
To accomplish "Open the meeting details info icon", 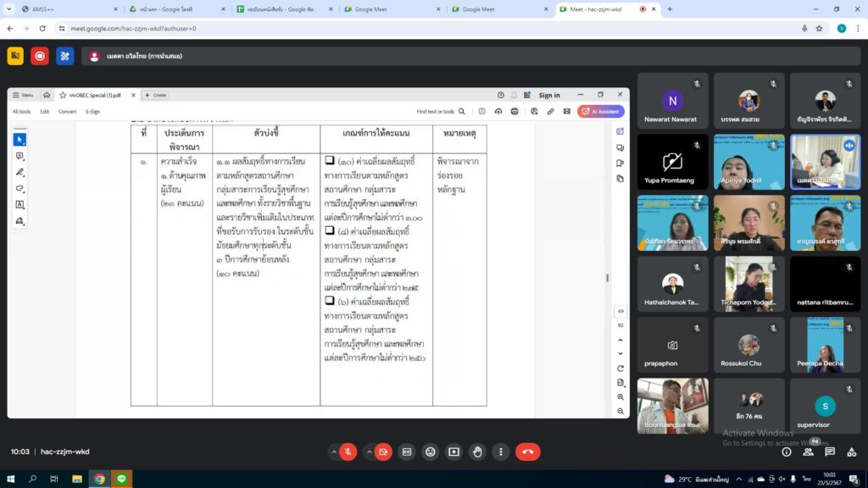I will pyautogui.click(x=787, y=452).
